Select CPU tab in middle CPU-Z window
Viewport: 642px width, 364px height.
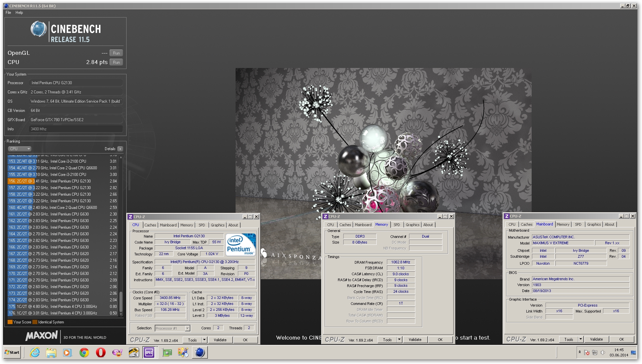330,225
